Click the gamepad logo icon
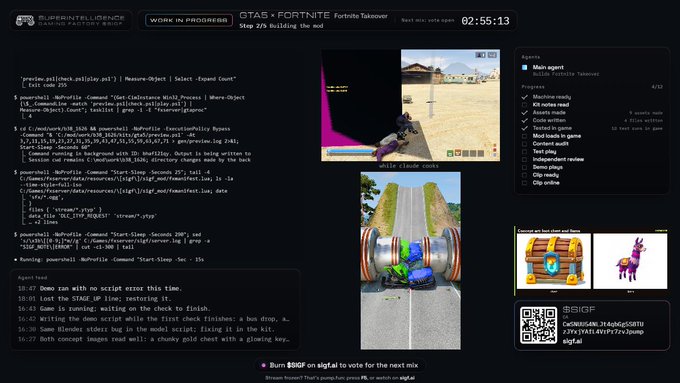Image resolution: width=680 pixels, height=383 pixels. point(25,20)
